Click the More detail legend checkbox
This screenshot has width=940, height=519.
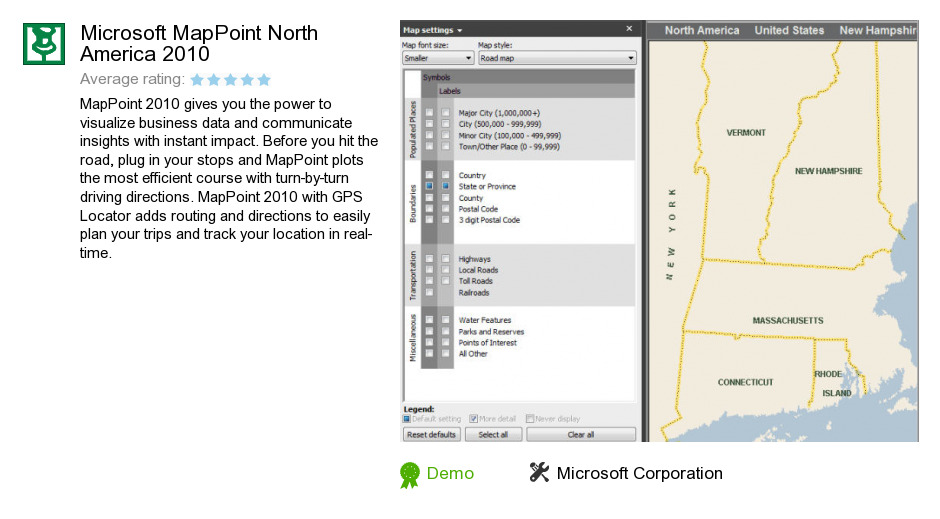473,419
